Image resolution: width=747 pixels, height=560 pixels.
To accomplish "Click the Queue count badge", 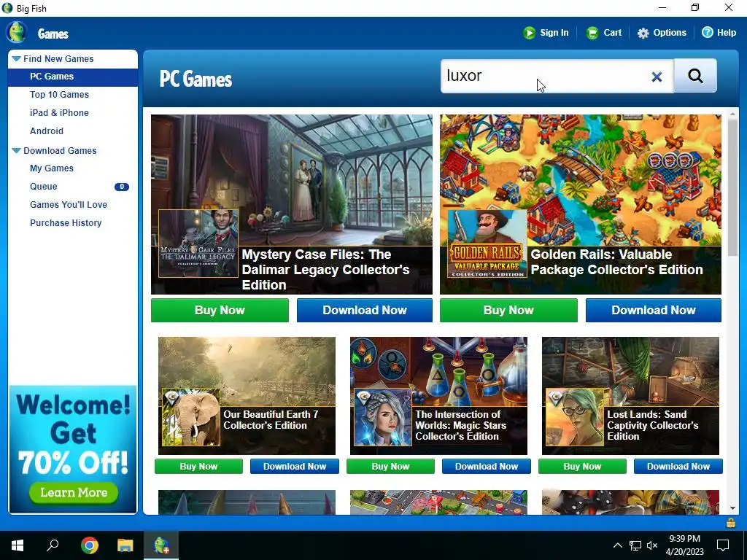I will (122, 187).
